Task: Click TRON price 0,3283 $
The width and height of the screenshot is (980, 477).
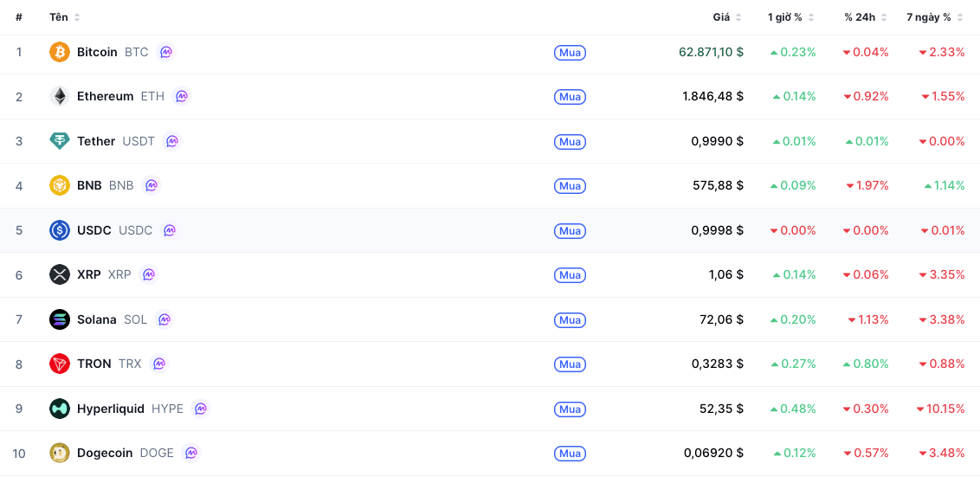Action: [x=718, y=364]
